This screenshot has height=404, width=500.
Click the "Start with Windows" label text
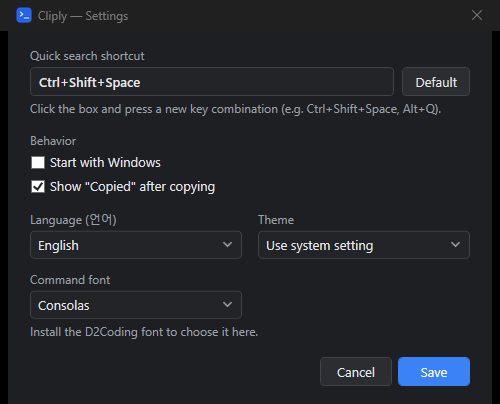105,163
